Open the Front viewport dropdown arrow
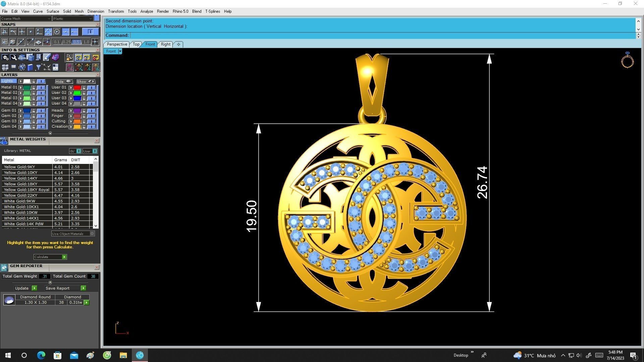 pos(120,51)
